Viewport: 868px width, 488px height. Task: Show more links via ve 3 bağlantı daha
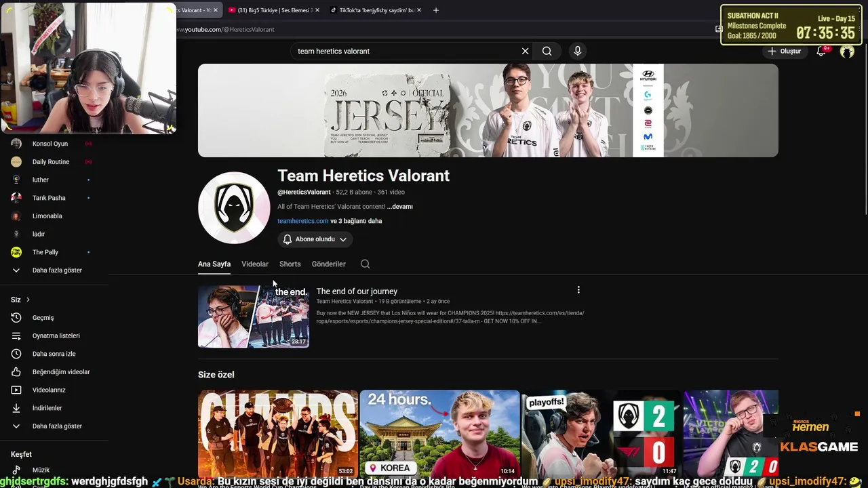pyautogui.click(x=356, y=221)
